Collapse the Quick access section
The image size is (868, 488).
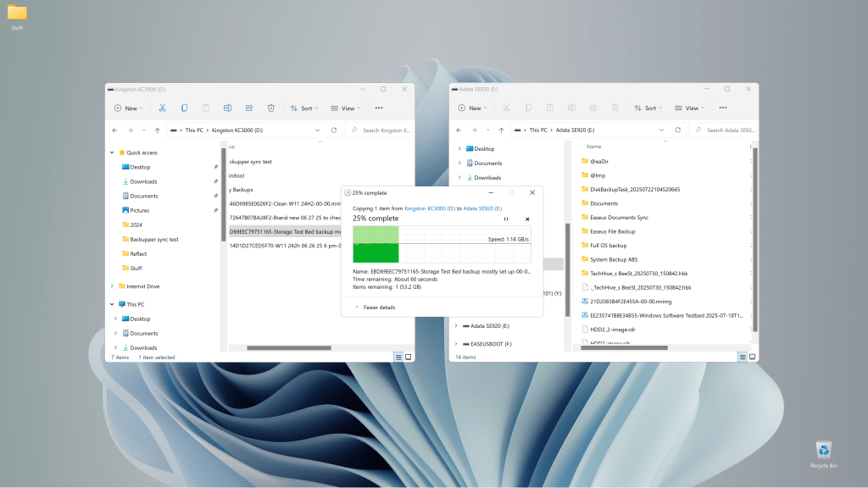pyautogui.click(x=112, y=153)
